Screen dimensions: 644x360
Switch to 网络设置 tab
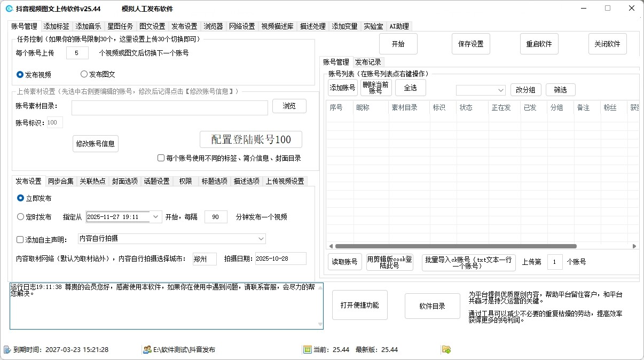pyautogui.click(x=242, y=26)
